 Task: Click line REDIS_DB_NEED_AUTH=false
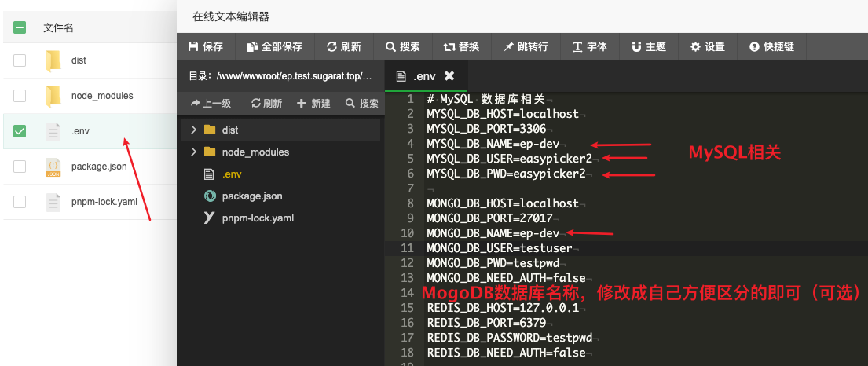click(506, 353)
